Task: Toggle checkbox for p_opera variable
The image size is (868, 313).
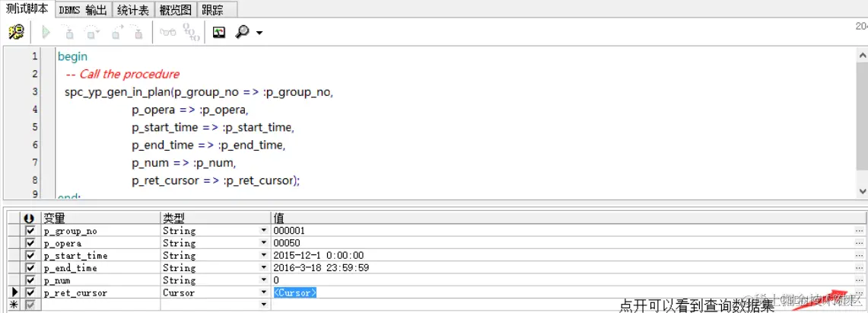Action: tap(30, 243)
